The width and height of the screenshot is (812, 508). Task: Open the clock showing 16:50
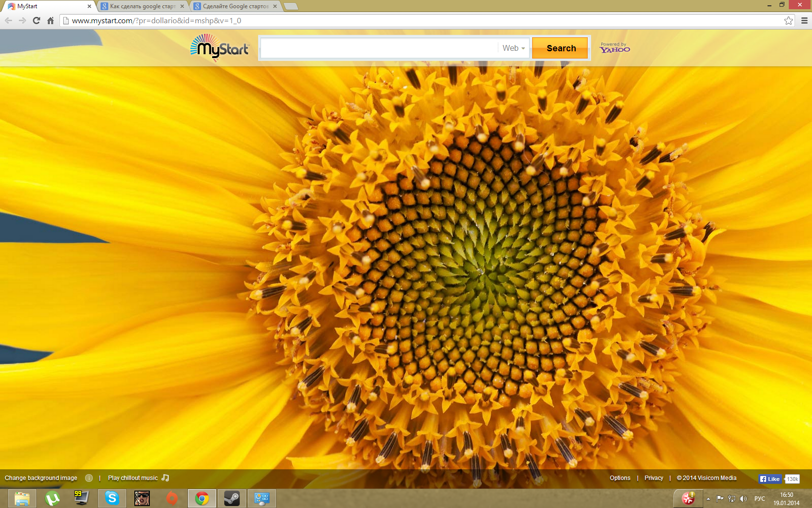[786, 499]
